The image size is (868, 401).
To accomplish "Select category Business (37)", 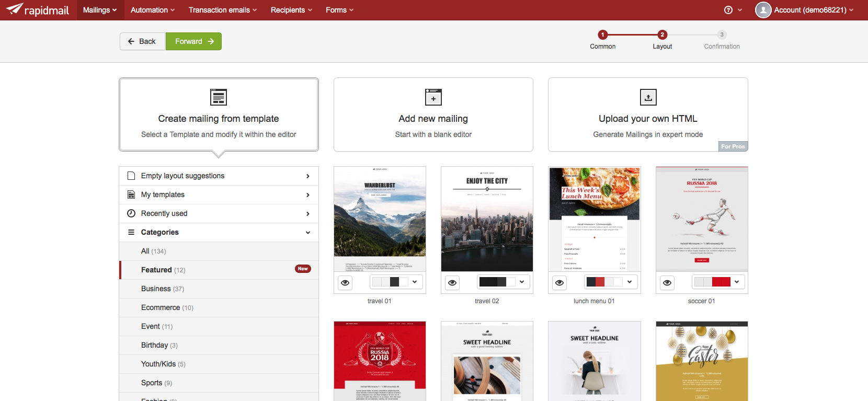I will [x=219, y=289].
